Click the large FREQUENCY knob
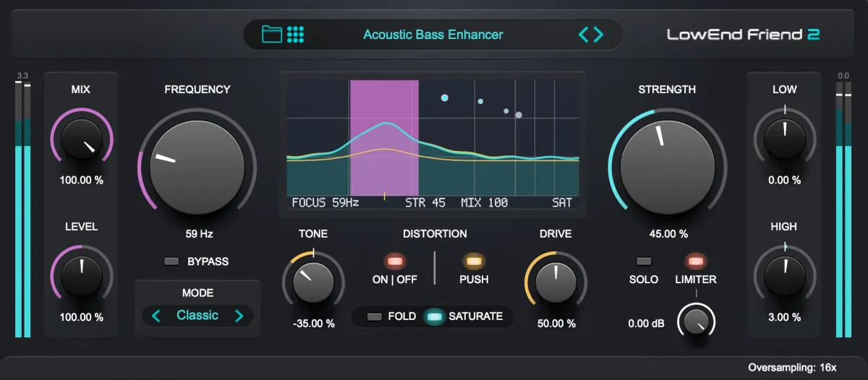Image resolution: width=868 pixels, height=380 pixels. click(197, 167)
